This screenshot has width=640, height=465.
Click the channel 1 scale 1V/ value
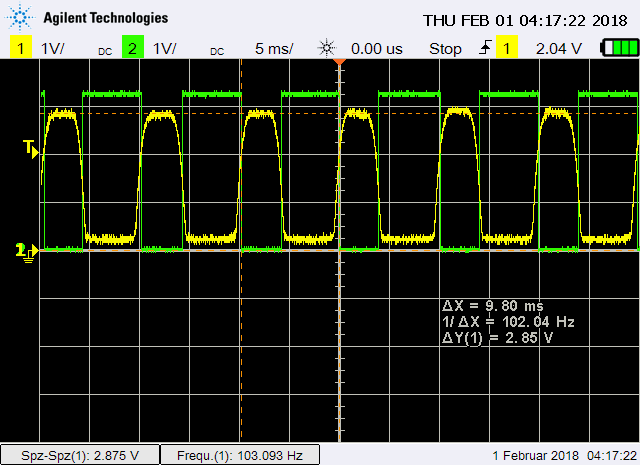[x=53, y=49]
